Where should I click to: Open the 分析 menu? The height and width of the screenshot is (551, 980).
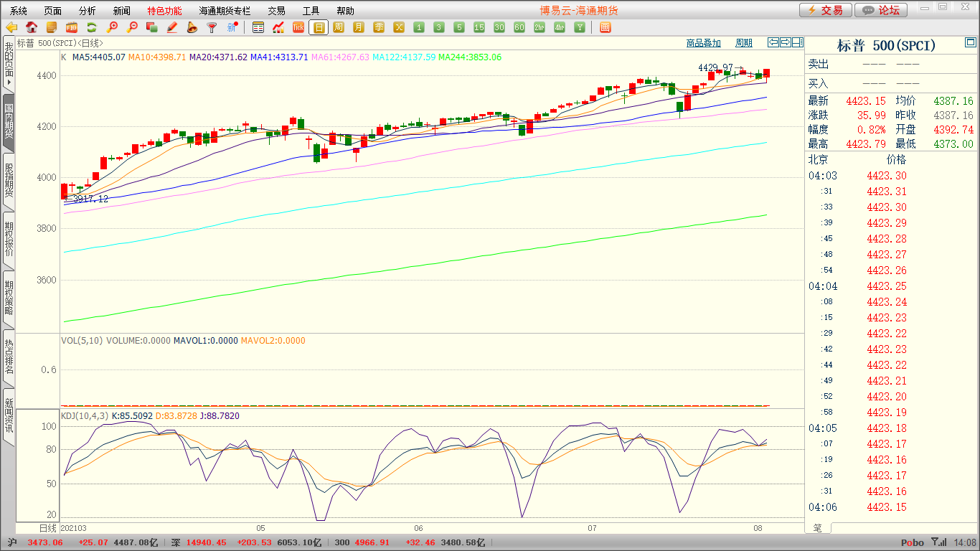[88, 11]
